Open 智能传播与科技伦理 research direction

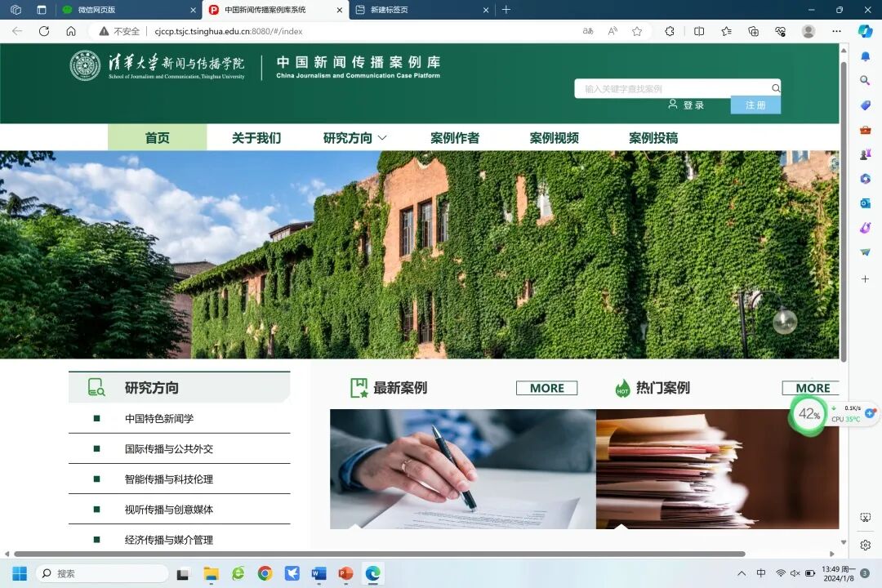[x=169, y=479]
